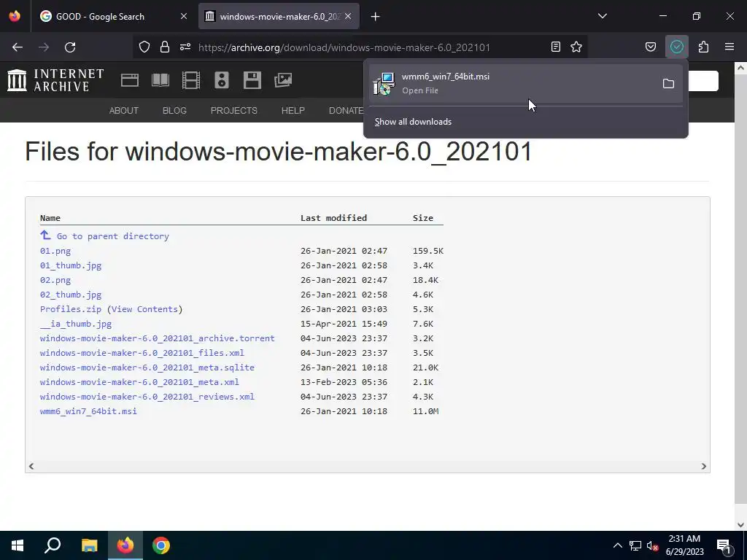Click the Internet Archive logo

tap(55, 80)
